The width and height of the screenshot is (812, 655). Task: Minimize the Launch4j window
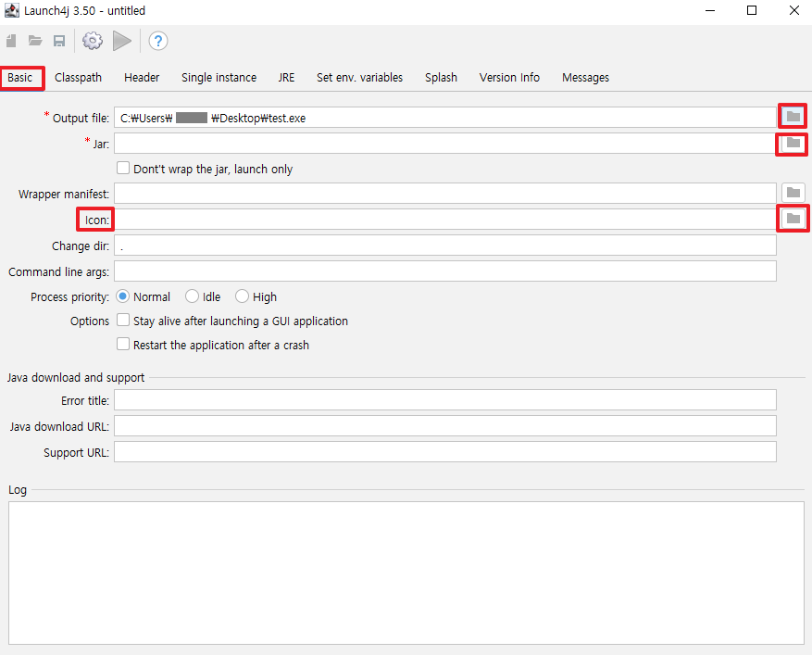point(710,10)
